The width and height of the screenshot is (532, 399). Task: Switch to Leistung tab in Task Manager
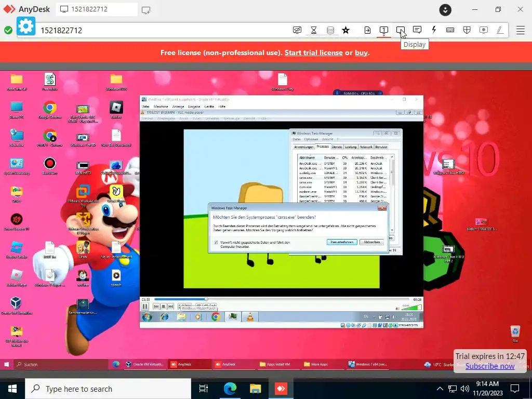tap(351, 147)
